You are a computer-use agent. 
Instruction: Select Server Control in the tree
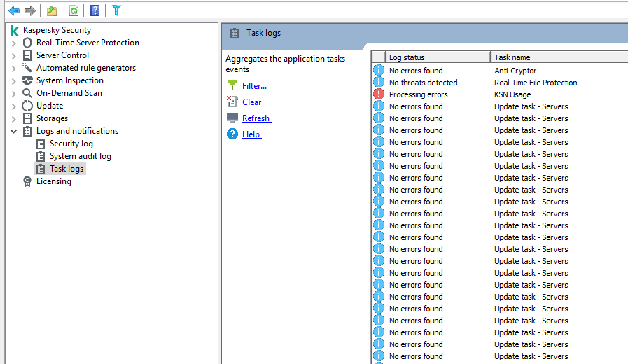(x=62, y=55)
